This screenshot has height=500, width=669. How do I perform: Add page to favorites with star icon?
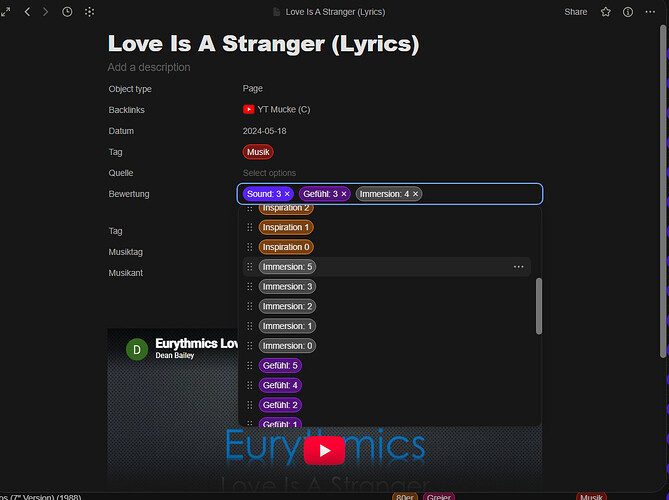[605, 12]
